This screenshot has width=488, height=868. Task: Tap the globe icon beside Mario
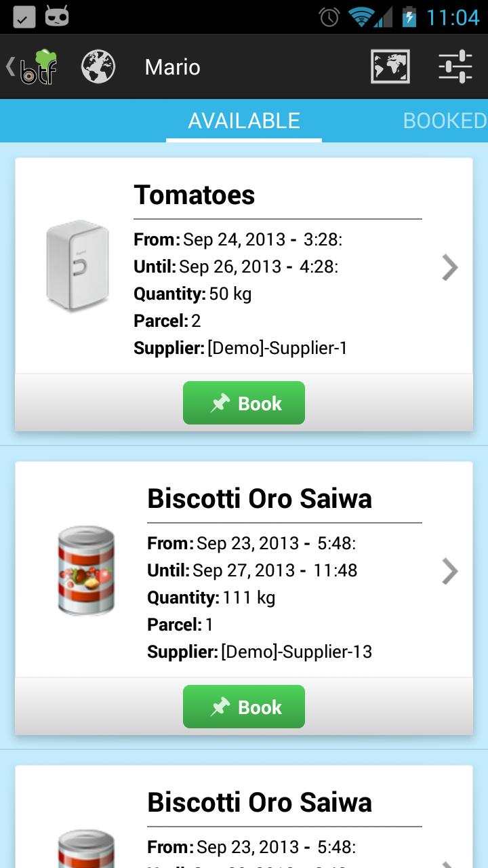[98, 67]
